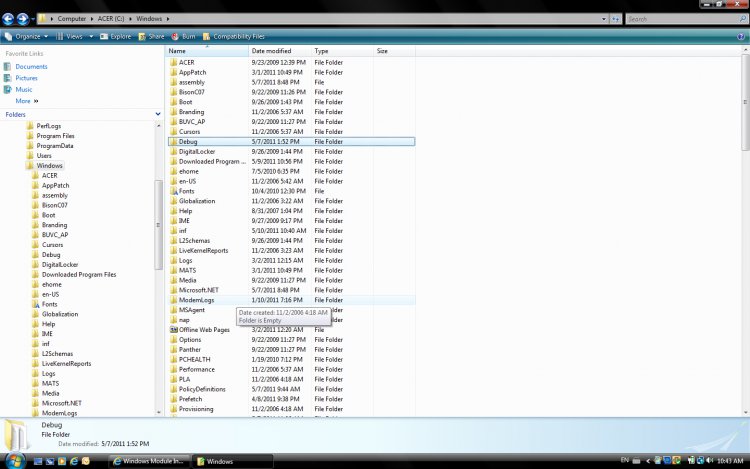The image size is (750, 469).
Task: Open the Views dropdown arrow
Action: pyautogui.click(x=91, y=36)
